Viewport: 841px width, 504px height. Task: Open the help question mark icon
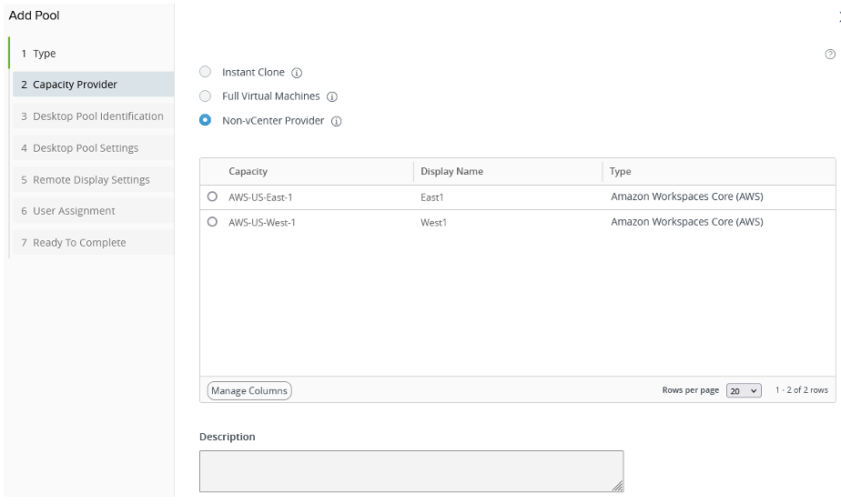pyautogui.click(x=829, y=55)
